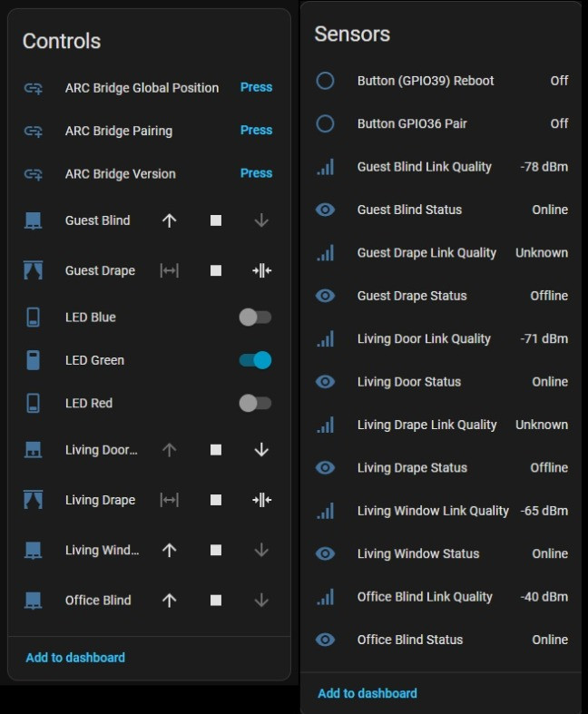Screen dimensions: 588x714
Task: Click Office Blind Link Quality signal icon
Action: [x=325, y=597]
